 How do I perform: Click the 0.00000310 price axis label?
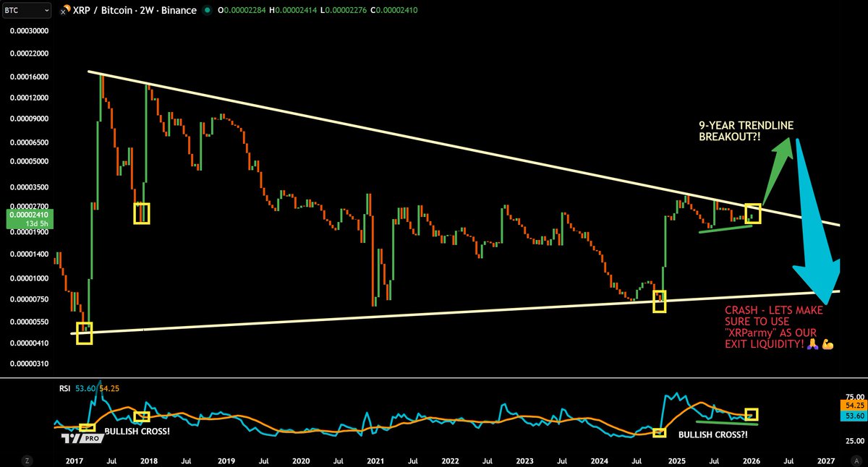(x=28, y=364)
